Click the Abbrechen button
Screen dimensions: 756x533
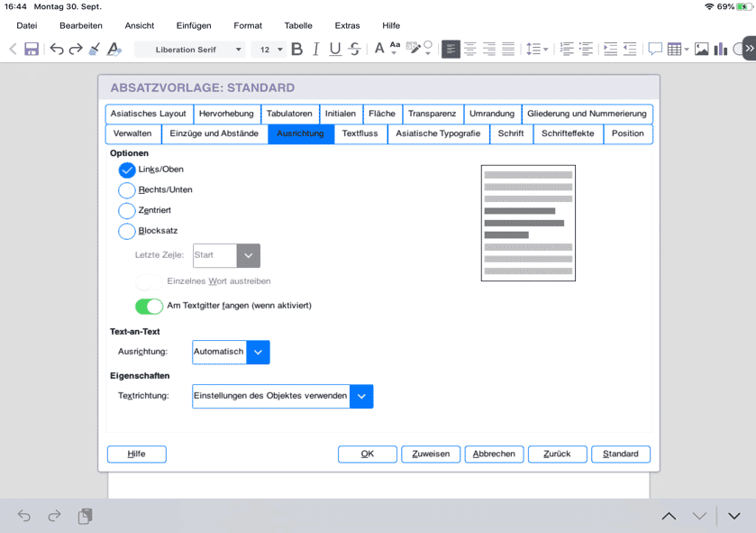click(494, 454)
